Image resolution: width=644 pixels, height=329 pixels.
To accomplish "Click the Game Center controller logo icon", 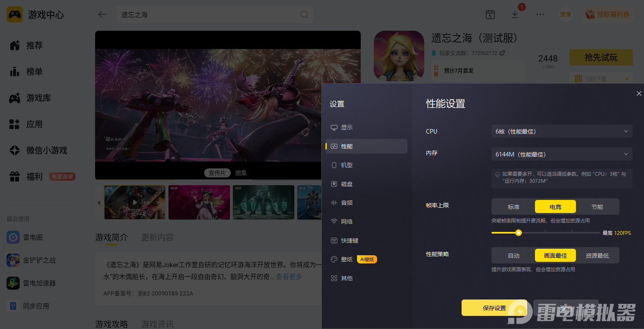I will coord(15,15).
